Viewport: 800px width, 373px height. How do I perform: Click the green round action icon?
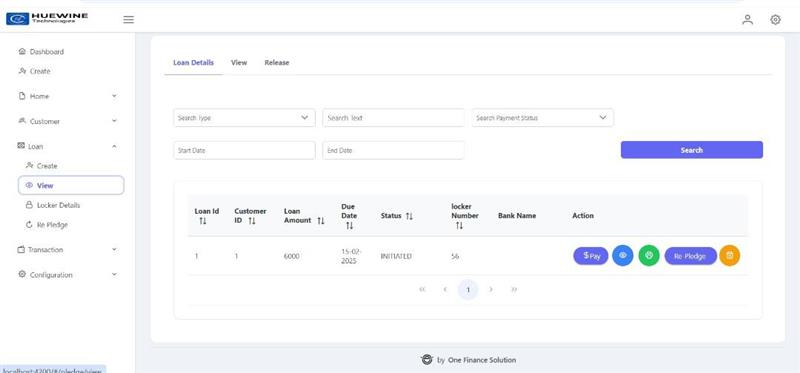pyautogui.click(x=649, y=256)
